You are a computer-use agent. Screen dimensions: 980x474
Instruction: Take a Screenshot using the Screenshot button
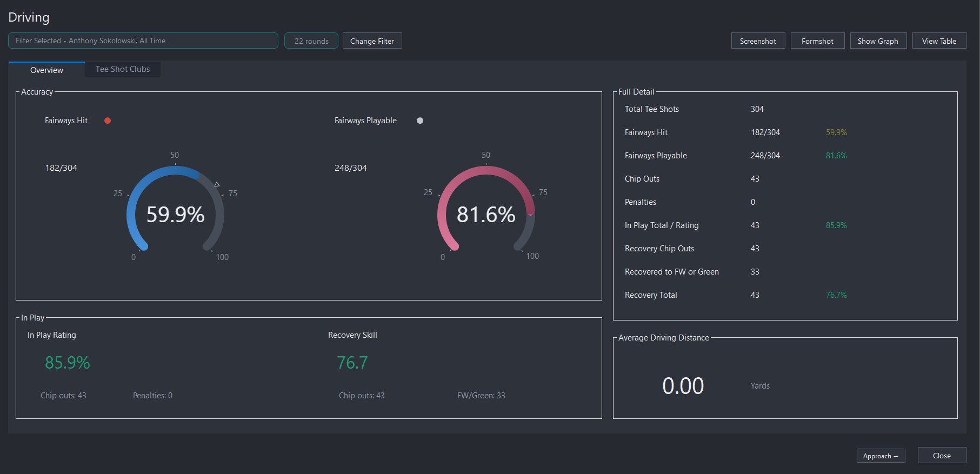tap(758, 41)
